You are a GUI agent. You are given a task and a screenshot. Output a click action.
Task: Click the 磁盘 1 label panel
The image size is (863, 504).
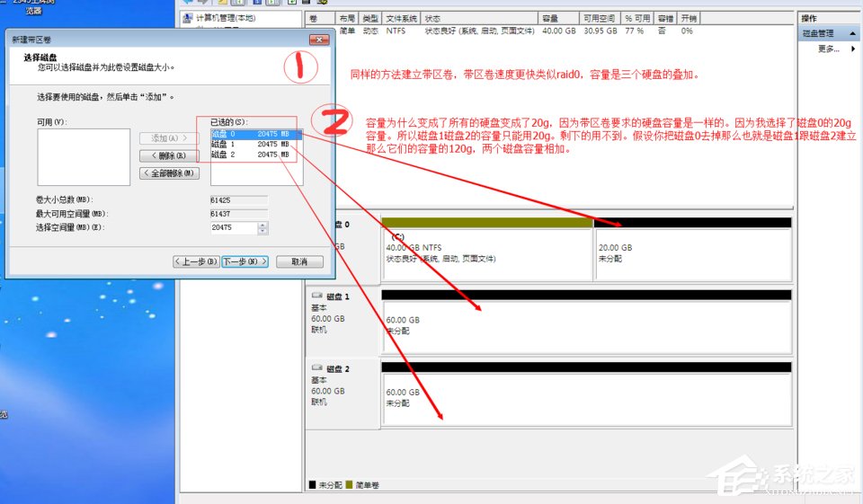(x=343, y=322)
